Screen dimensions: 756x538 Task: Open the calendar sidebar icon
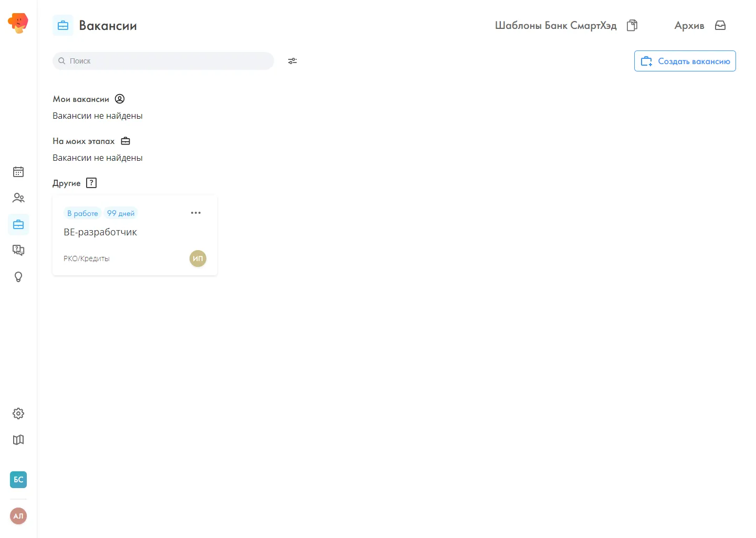click(x=18, y=172)
